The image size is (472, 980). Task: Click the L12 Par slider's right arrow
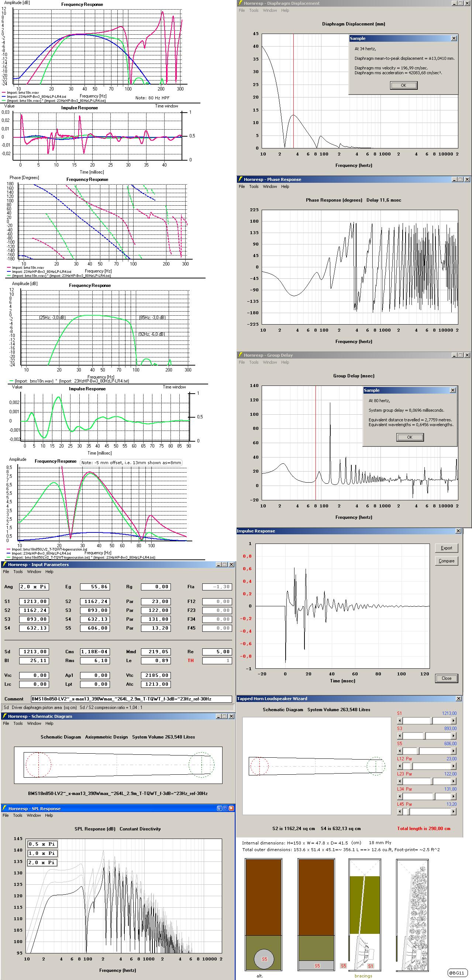(x=453, y=766)
